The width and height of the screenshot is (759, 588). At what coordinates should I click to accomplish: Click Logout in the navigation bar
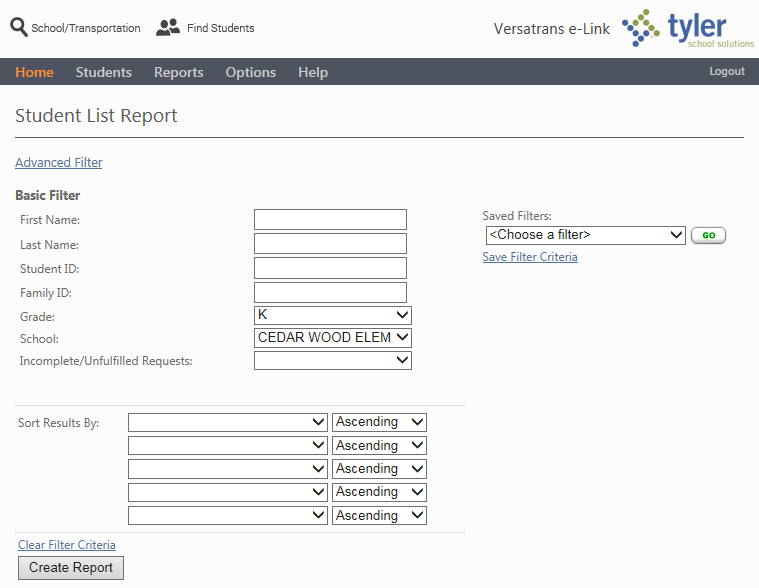click(727, 71)
